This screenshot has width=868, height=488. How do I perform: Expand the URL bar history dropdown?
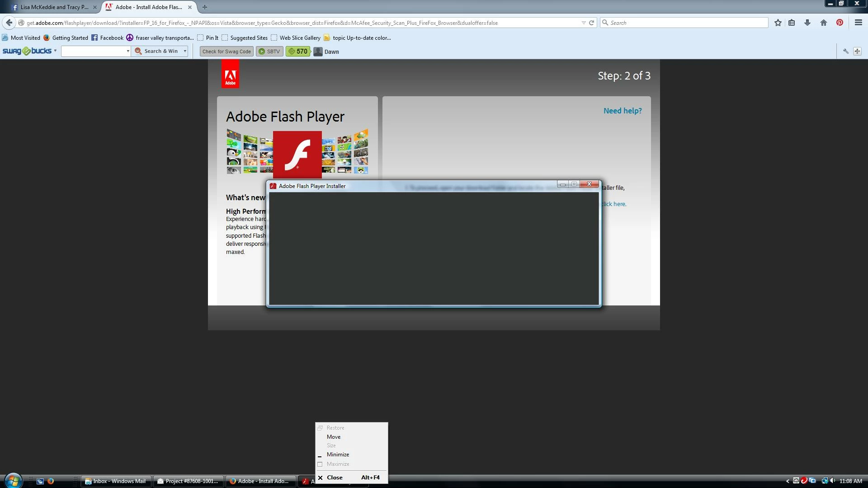[583, 23]
